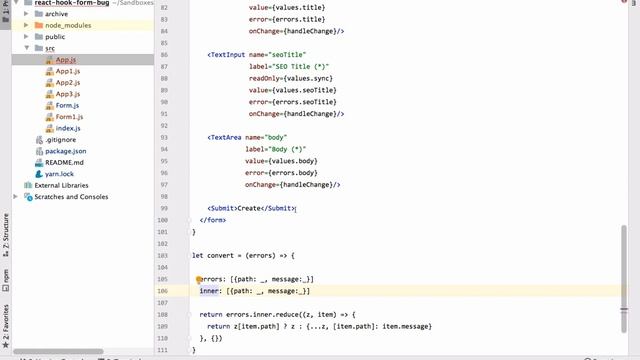Toggle fold marker at line 108
Viewport: 640px width, 360px height.
189,315
